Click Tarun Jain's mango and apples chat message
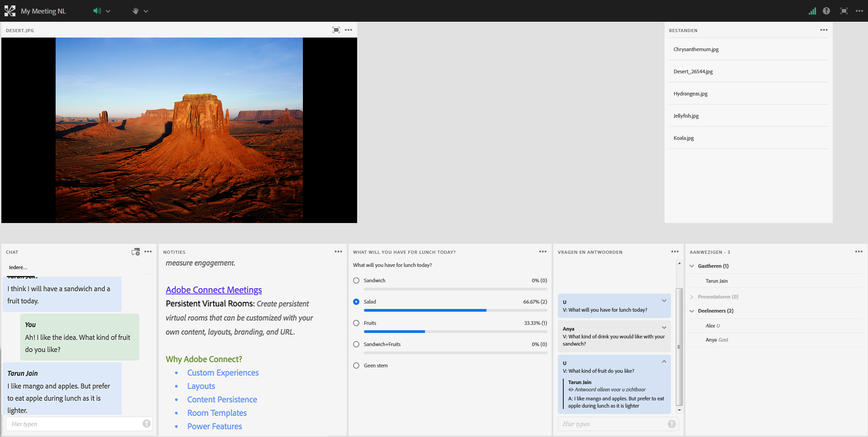 62,389
